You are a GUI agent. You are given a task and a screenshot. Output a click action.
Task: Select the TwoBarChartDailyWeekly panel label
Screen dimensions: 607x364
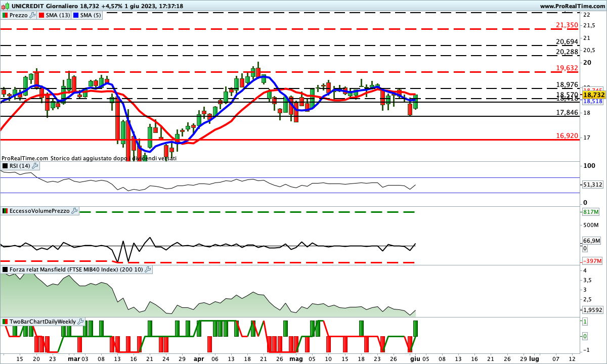point(43,322)
